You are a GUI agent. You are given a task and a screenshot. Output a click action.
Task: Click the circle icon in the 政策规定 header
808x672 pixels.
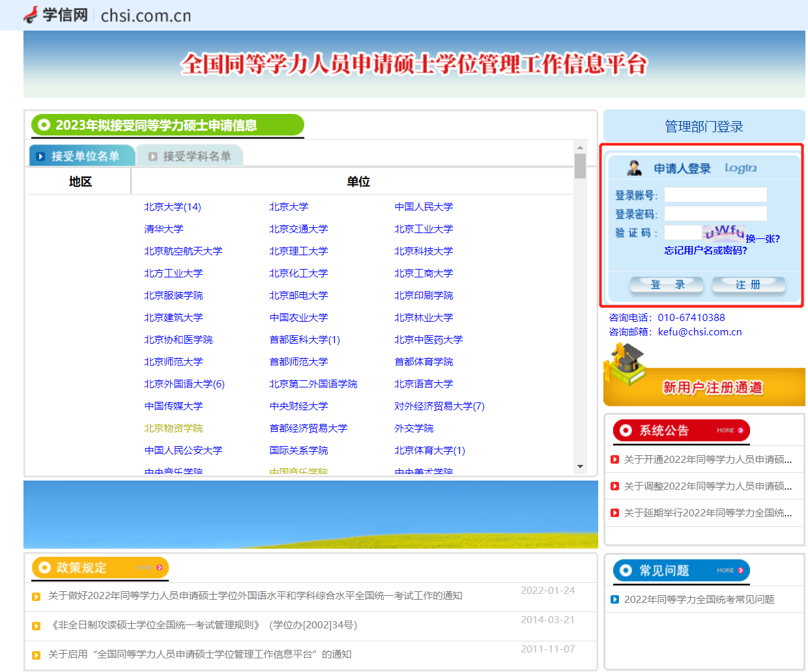point(44,568)
